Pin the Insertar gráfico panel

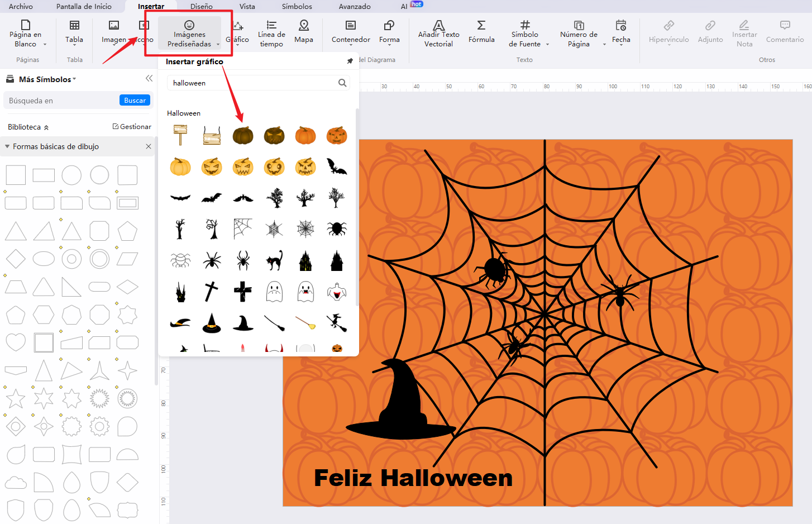coord(350,60)
